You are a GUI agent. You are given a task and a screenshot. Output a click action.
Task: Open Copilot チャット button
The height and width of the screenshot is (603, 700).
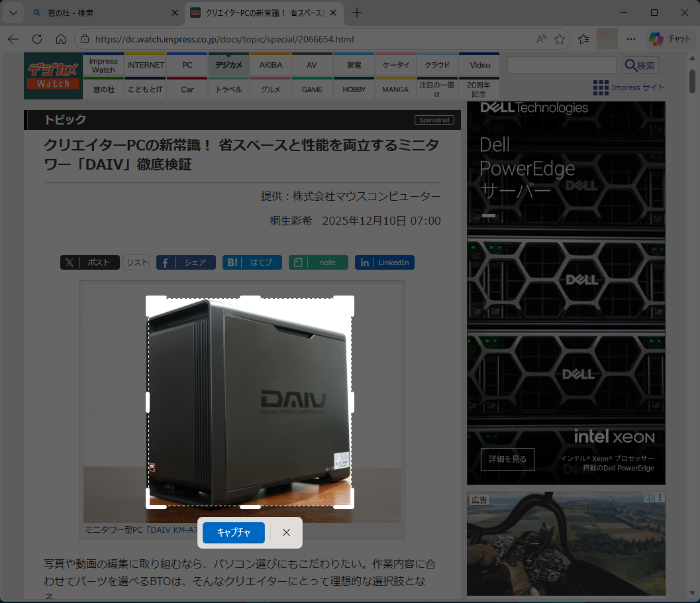click(x=670, y=39)
